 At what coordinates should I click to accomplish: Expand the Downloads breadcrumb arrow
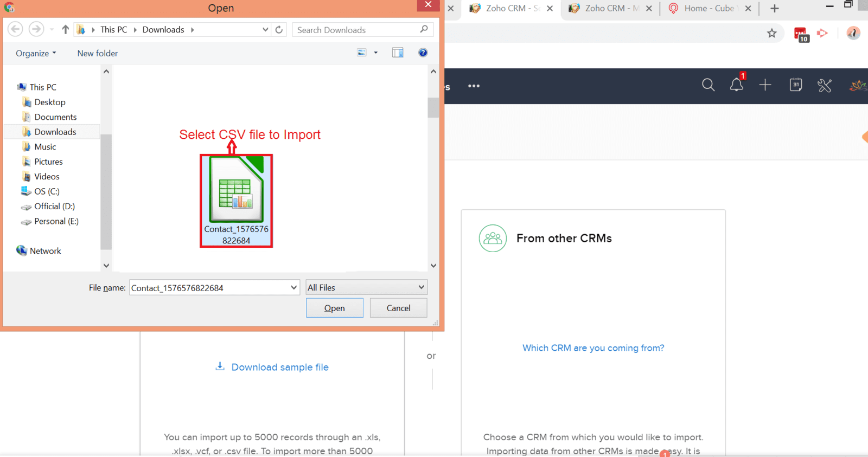192,30
